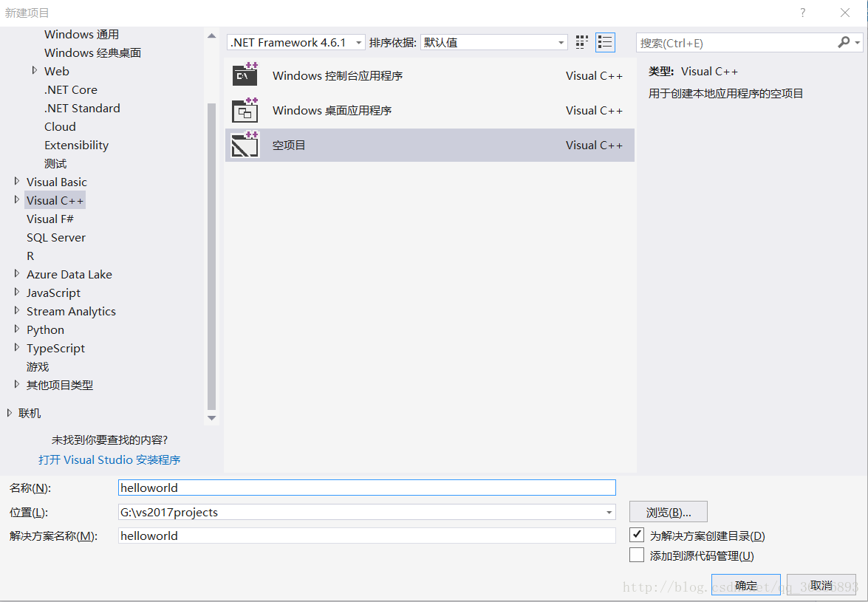
Task: Click tree scrollbar down arrow
Action: (x=211, y=418)
